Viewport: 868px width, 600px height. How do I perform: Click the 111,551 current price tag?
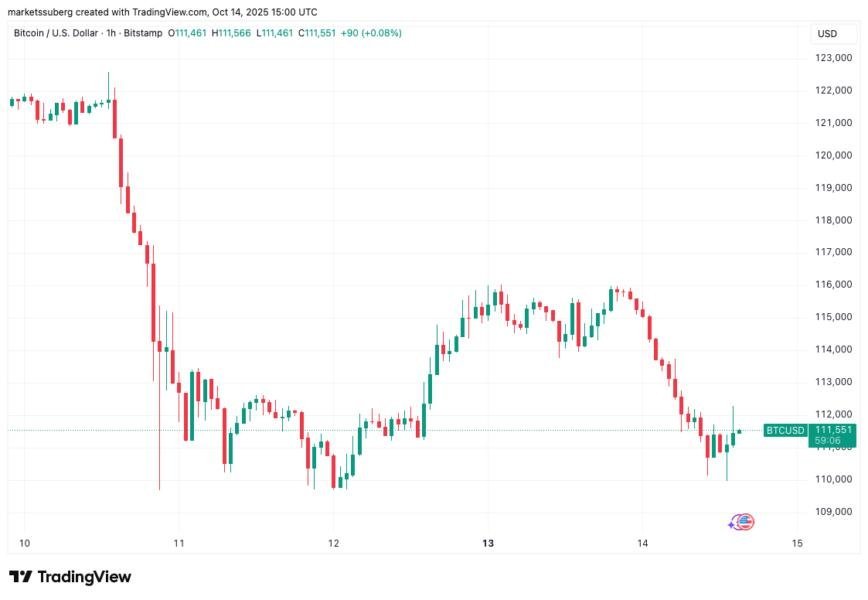[x=834, y=430]
